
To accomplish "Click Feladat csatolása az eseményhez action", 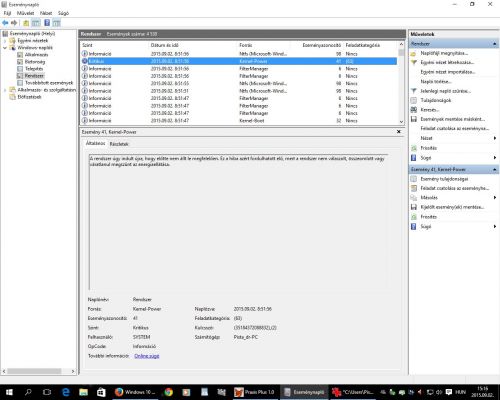I will point(455,188).
